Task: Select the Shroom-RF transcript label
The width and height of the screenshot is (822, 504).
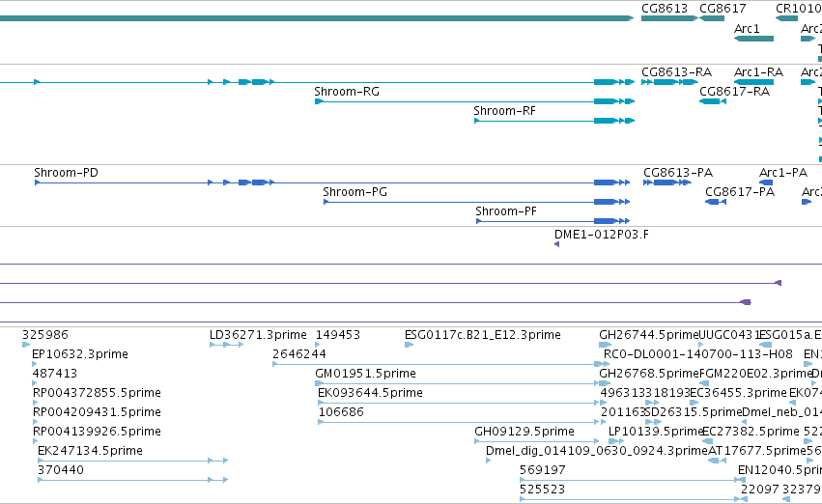Action: [504, 110]
